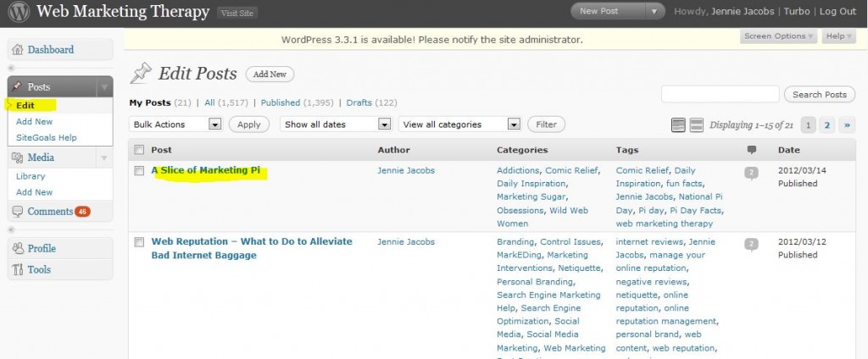Click the New Post button
The width and height of the screenshot is (868, 359).
pyautogui.click(x=599, y=11)
